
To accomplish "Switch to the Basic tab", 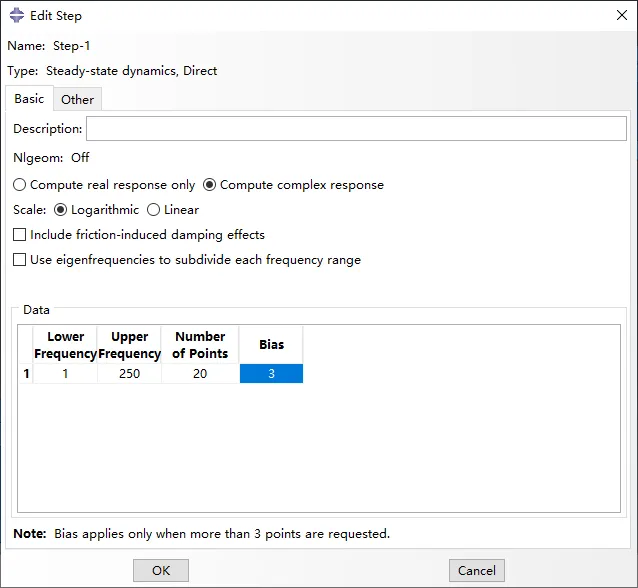I will point(29,98).
